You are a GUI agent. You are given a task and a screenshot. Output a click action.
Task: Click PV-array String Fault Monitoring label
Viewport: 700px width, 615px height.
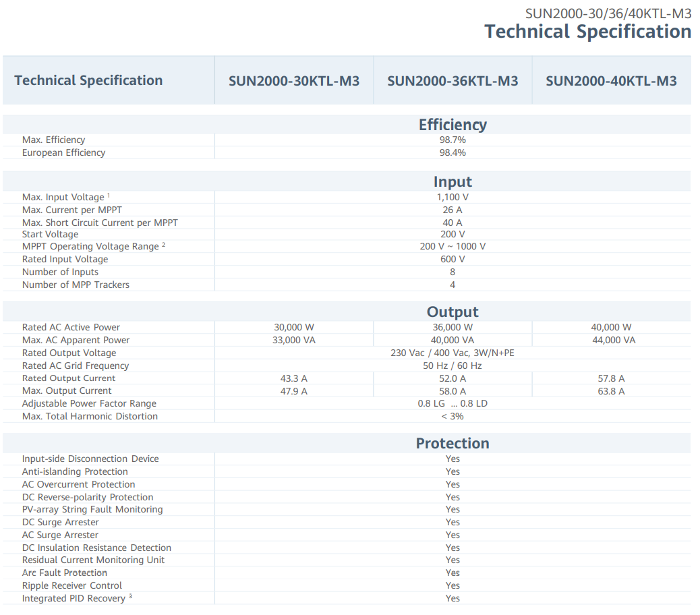click(92, 509)
